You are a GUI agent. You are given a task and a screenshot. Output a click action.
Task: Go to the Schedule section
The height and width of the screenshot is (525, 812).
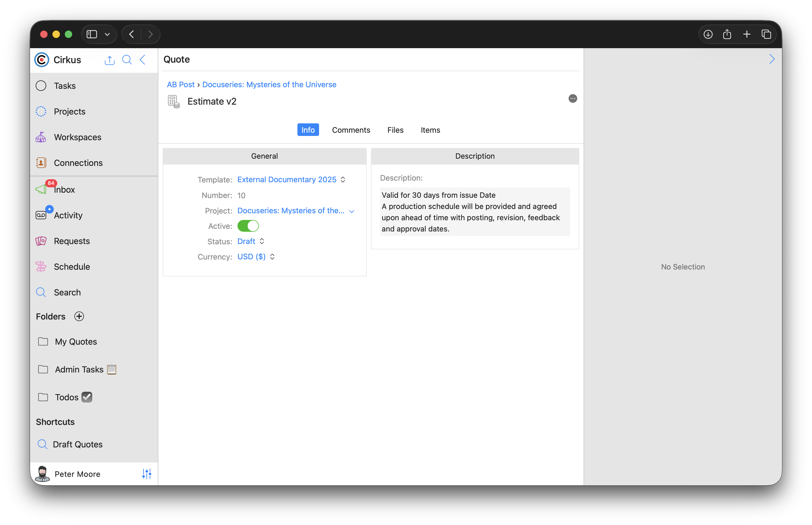pos(72,267)
